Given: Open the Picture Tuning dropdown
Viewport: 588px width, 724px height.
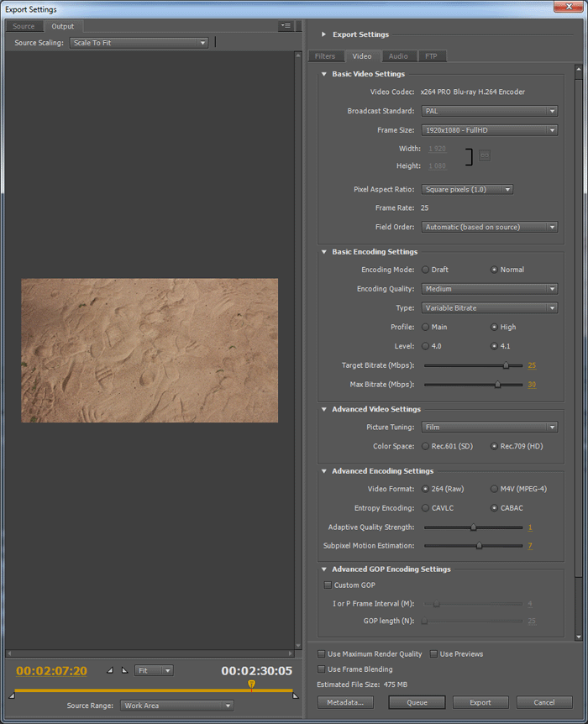Looking at the screenshot, I should (489, 428).
